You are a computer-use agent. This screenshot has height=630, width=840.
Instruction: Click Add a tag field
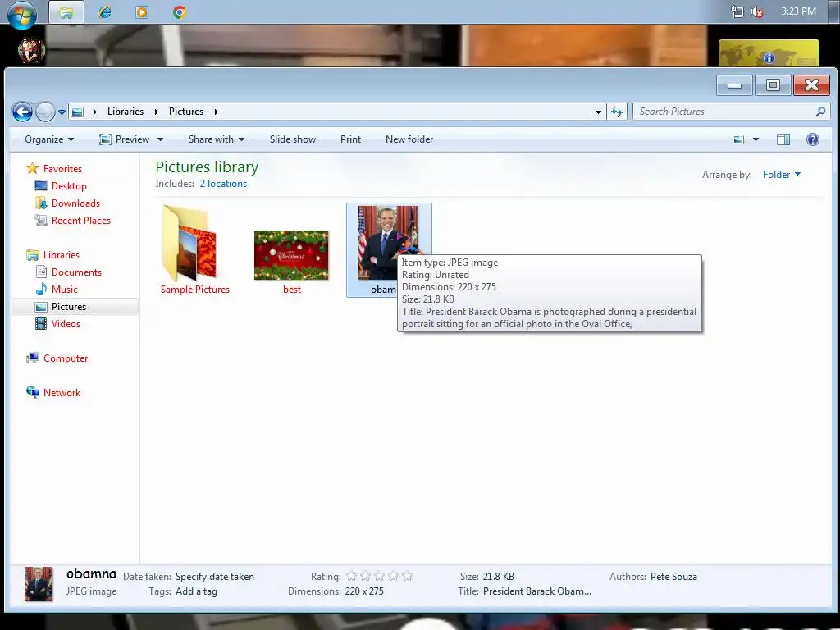pyautogui.click(x=196, y=592)
